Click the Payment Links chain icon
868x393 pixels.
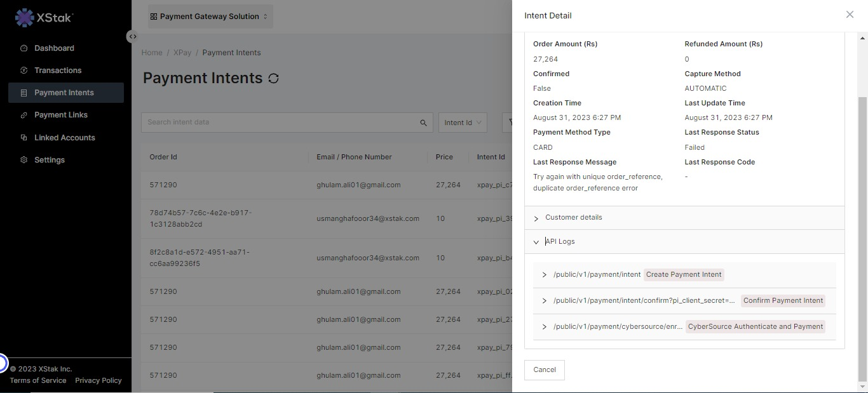coord(24,115)
